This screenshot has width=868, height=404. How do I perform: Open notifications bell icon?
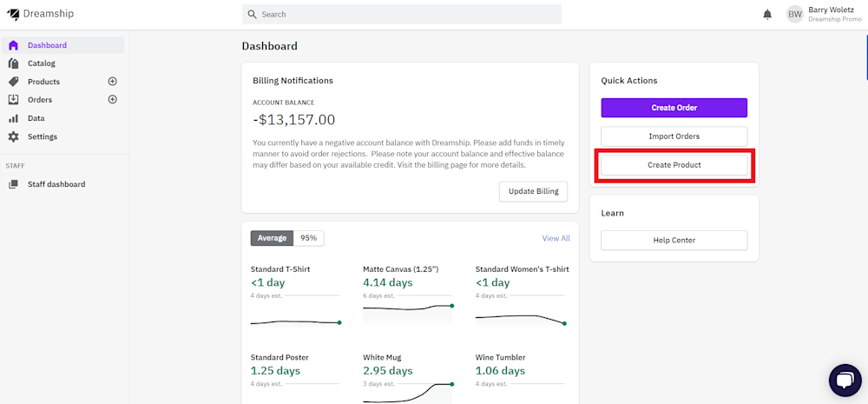click(767, 15)
